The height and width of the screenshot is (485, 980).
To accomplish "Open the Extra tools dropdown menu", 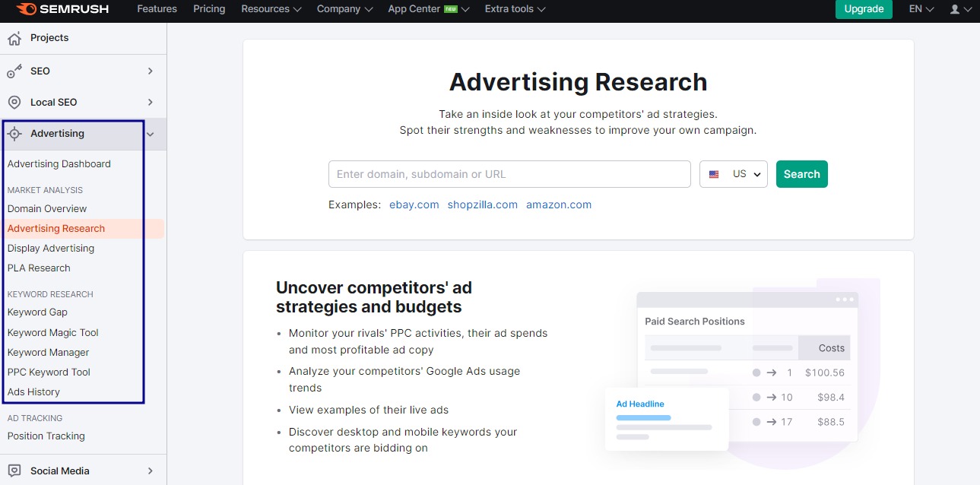I will 515,9.
